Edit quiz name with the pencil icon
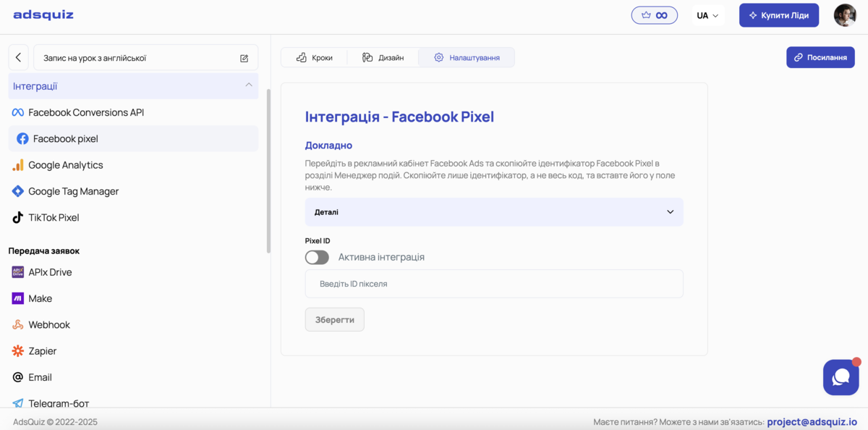Screen dimensions: 868x430 tap(244, 58)
